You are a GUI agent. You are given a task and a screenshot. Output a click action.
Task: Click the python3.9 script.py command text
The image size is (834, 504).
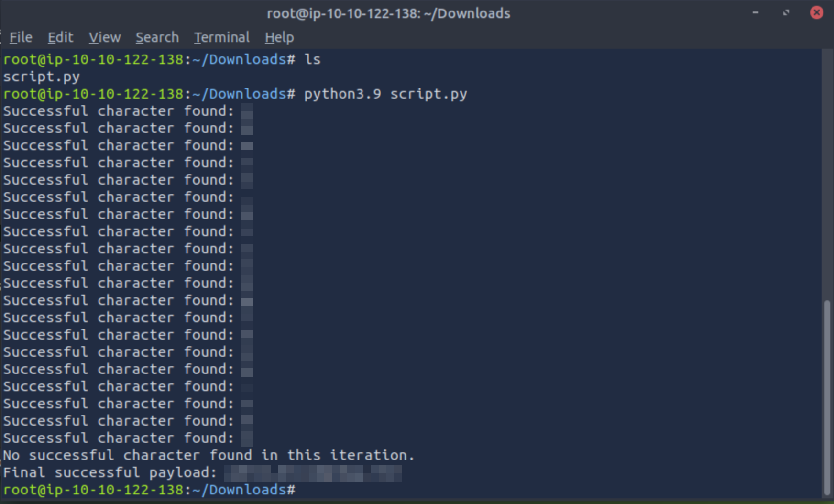pos(385,94)
